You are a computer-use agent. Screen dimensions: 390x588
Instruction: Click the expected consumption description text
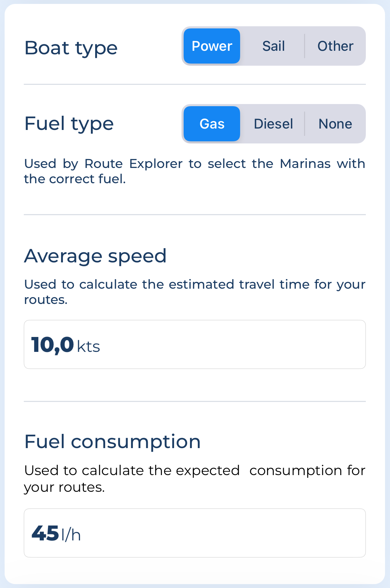coord(195,479)
